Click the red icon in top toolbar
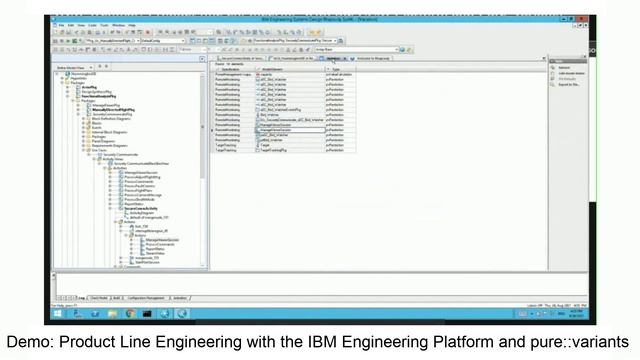The image size is (640, 360). (x=148, y=32)
